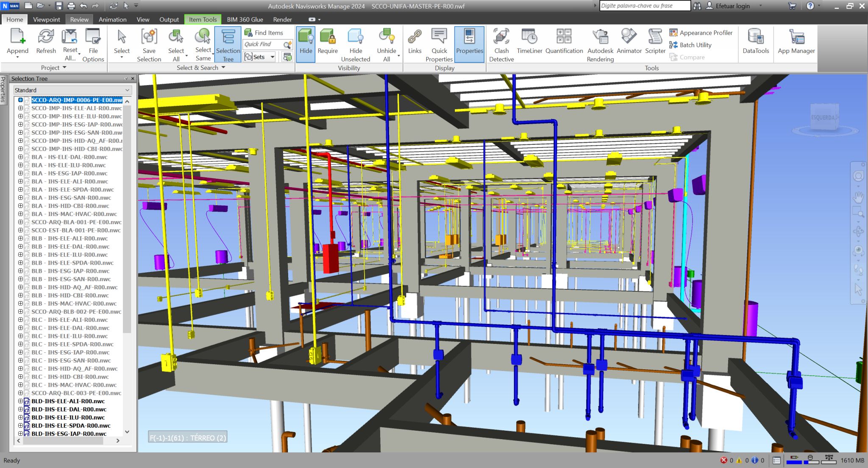Open the Scripter tool

(655, 42)
